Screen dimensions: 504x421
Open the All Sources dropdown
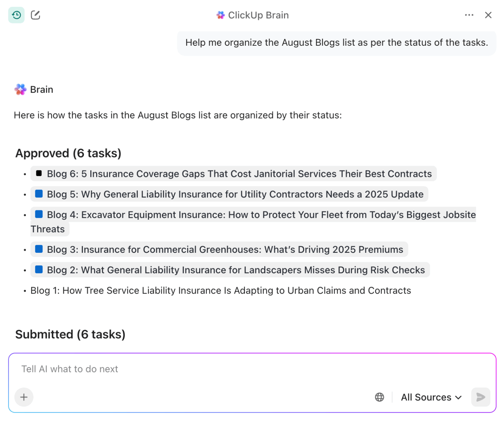(426, 397)
